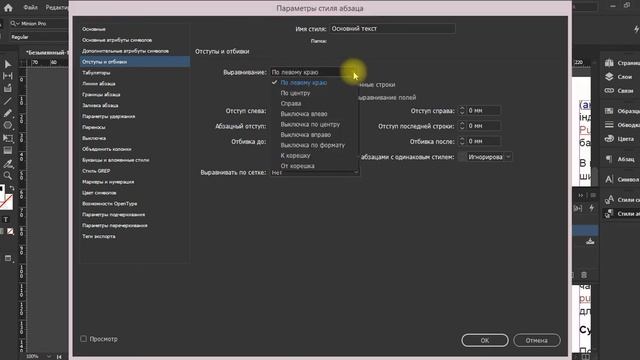Click the screen mode icon in toolbox
This screenshot has height=360, width=640.
coord(8,258)
